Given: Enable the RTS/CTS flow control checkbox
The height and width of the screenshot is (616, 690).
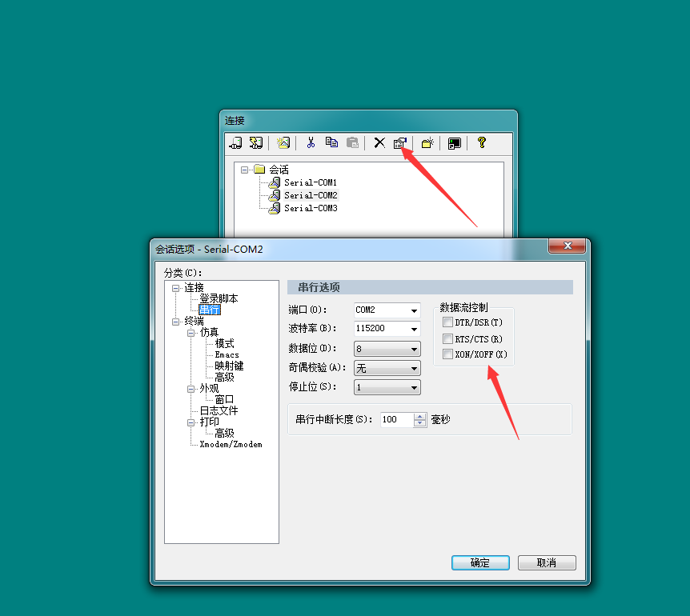Looking at the screenshot, I should (447, 339).
